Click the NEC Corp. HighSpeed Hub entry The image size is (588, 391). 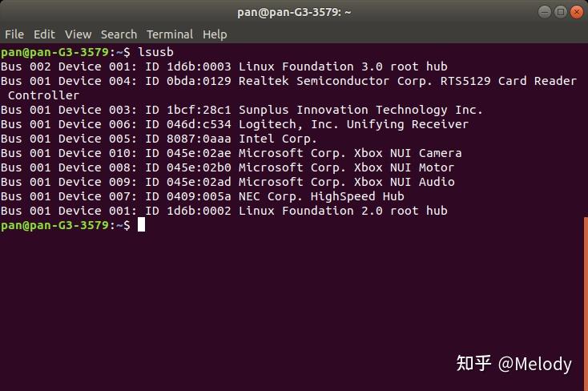tap(321, 196)
